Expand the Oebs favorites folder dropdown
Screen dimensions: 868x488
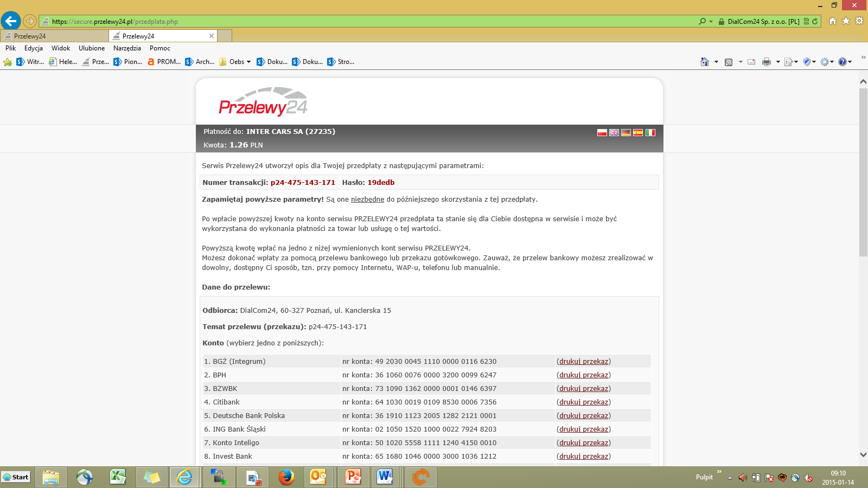click(248, 62)
